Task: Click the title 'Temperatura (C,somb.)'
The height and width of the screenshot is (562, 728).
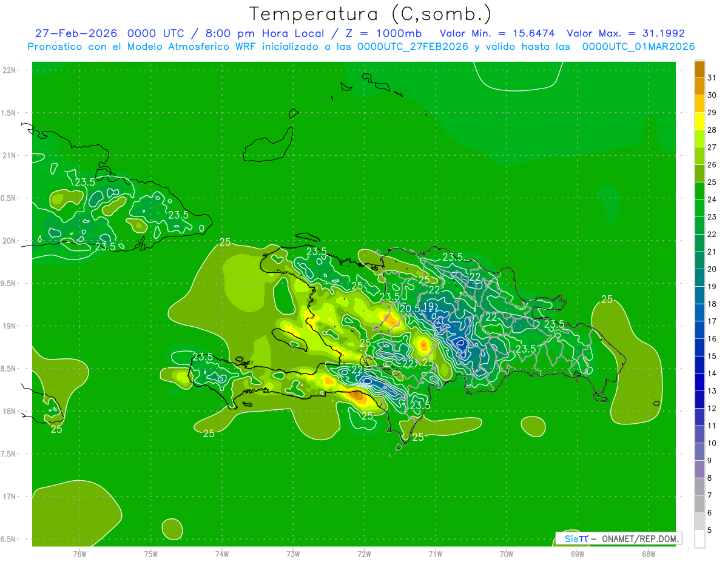Action: 371,14
